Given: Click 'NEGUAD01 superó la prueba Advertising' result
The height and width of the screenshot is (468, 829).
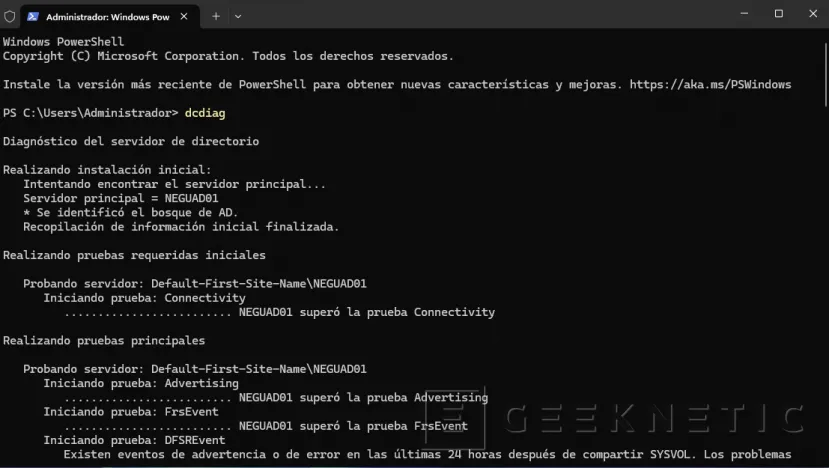Looking at the screenshot, I should (x=363, y=398).
